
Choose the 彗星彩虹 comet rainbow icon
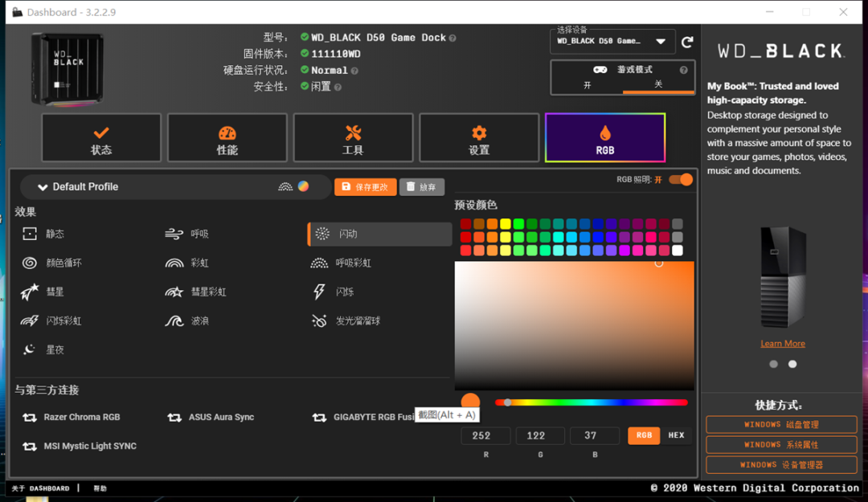pos(174,292)
